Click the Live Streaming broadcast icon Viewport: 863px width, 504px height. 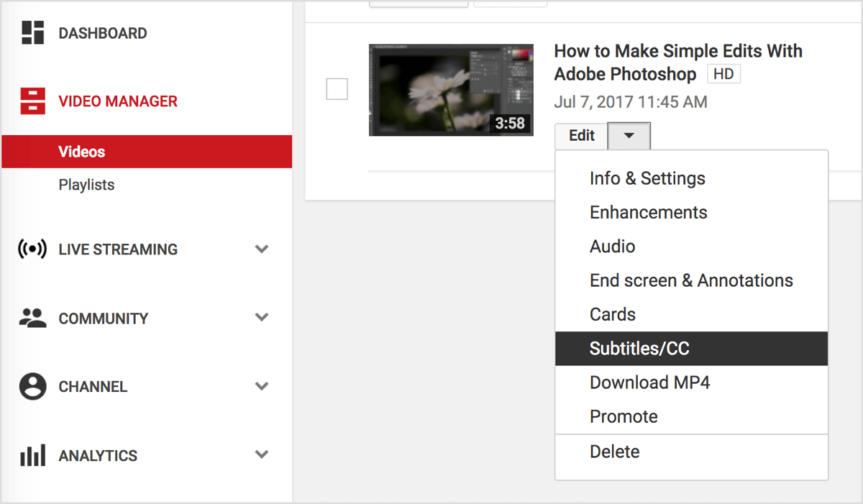coord(32,249)
